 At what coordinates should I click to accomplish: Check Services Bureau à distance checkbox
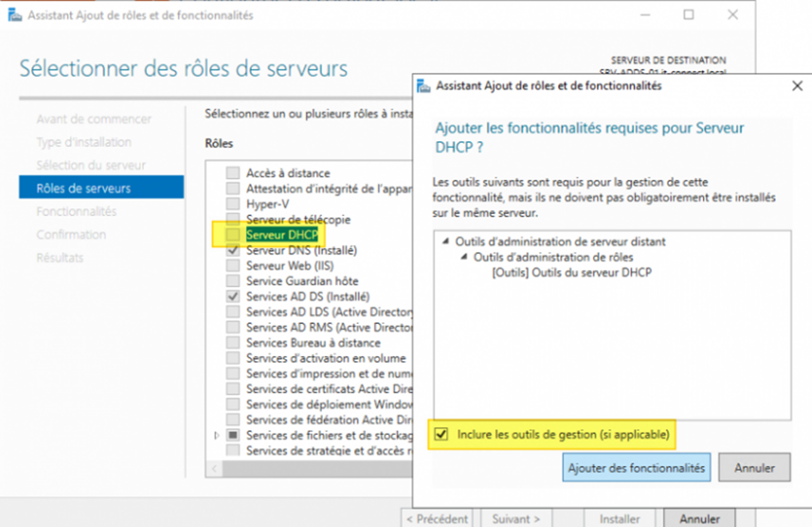(233, 342)
